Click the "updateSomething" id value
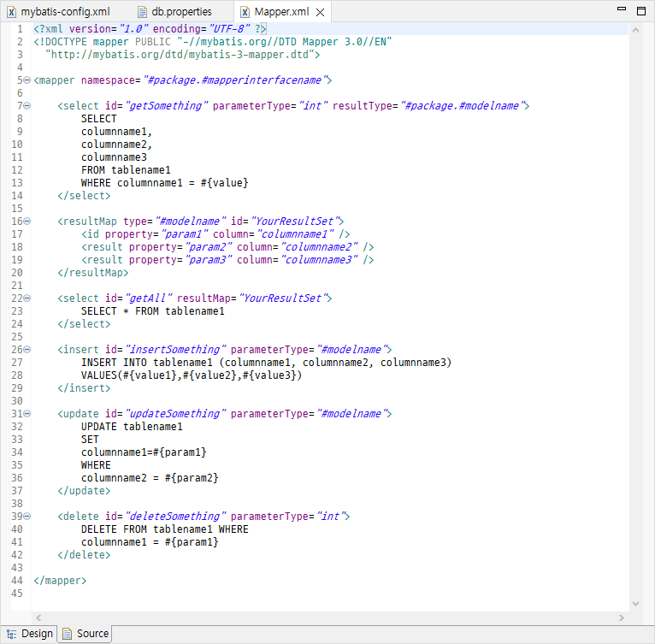 [175, 414]
